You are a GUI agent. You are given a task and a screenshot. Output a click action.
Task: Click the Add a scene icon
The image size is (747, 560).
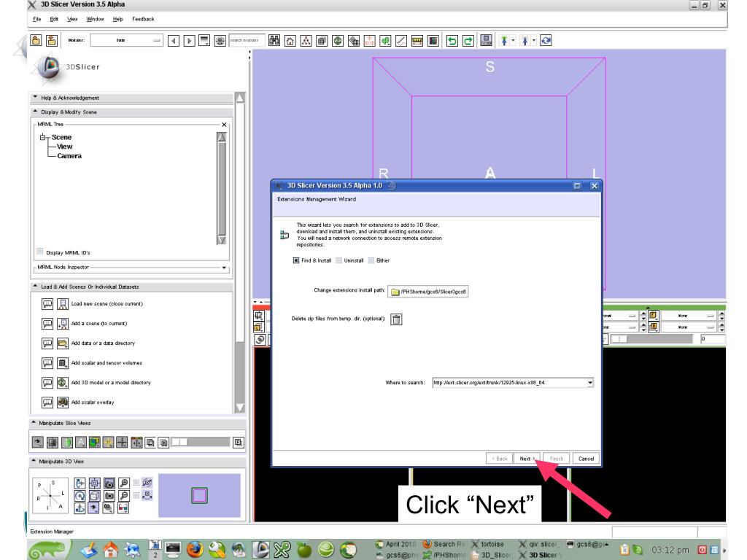click(x=63, y=324)
